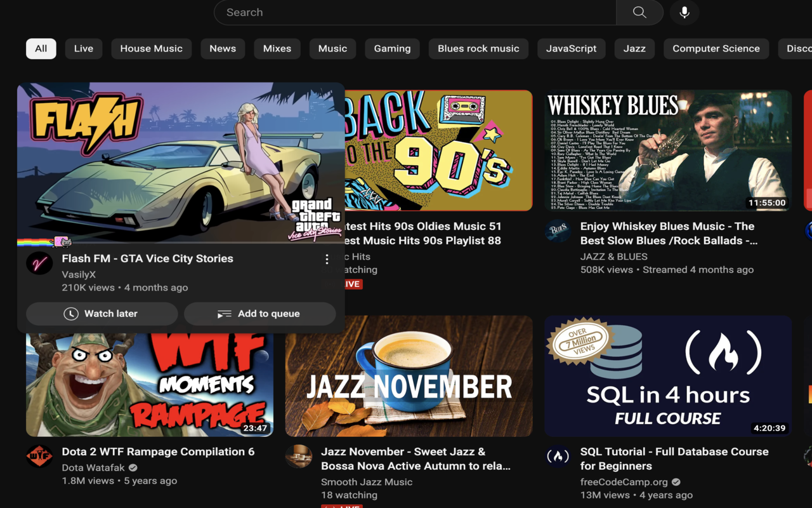Click into the Search field
Image resolution: width=812 pixels, height=508 pixels.
(415, 12)
